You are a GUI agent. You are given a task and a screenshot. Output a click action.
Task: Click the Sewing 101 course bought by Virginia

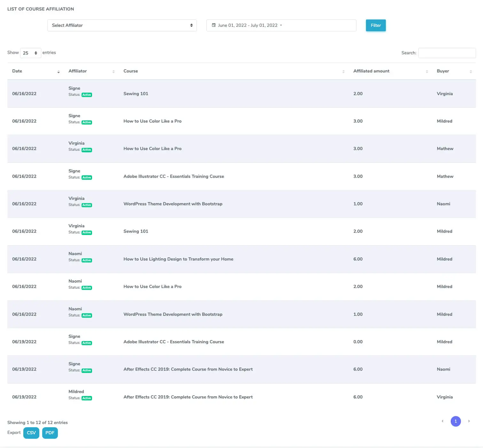pyautogui.click(x=136, y=94)
